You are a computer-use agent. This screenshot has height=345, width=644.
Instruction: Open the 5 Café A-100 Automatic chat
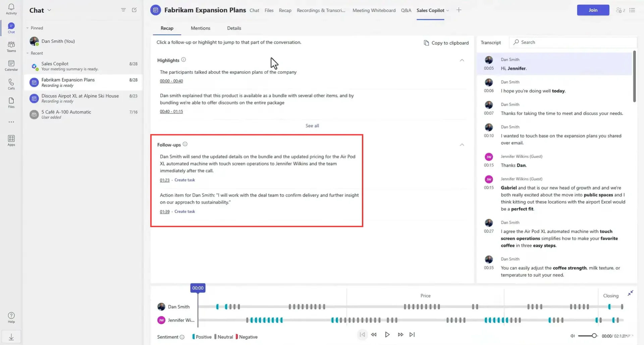83,114
